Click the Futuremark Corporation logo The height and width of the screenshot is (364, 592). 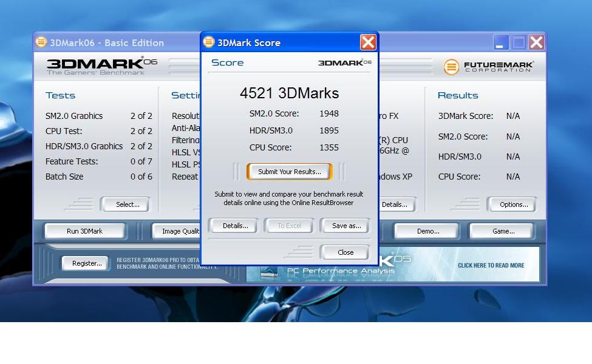pos(488,67)
